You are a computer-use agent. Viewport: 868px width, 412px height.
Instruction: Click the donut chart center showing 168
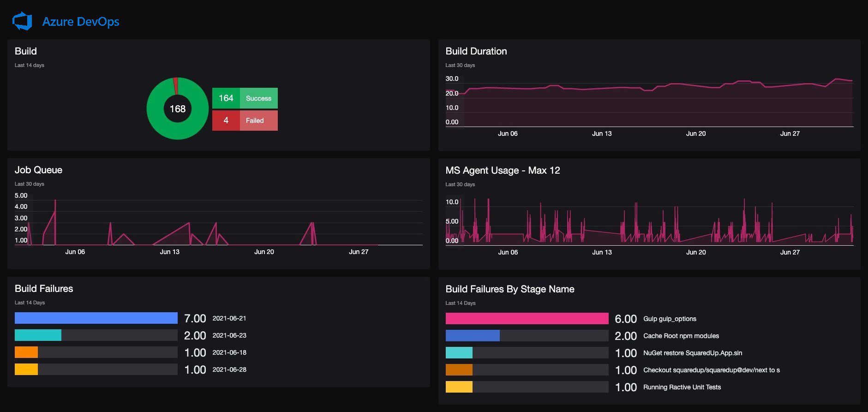tap(178, 109)
